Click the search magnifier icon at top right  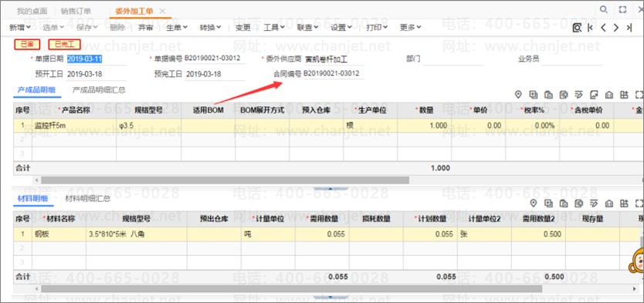(x=603, y=10)
